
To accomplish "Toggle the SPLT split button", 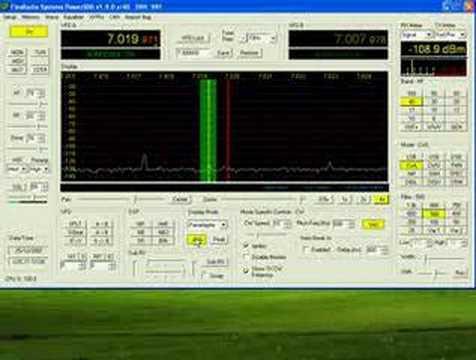I will tap(76, 224).
